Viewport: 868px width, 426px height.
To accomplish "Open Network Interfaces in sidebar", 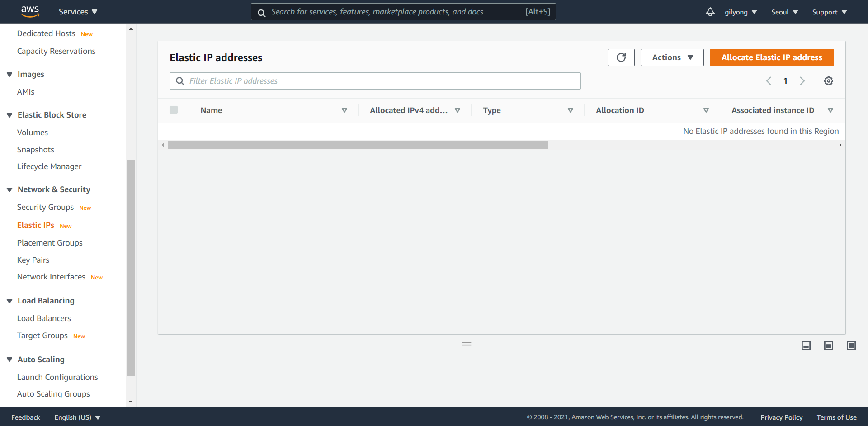I will (51, 277).
